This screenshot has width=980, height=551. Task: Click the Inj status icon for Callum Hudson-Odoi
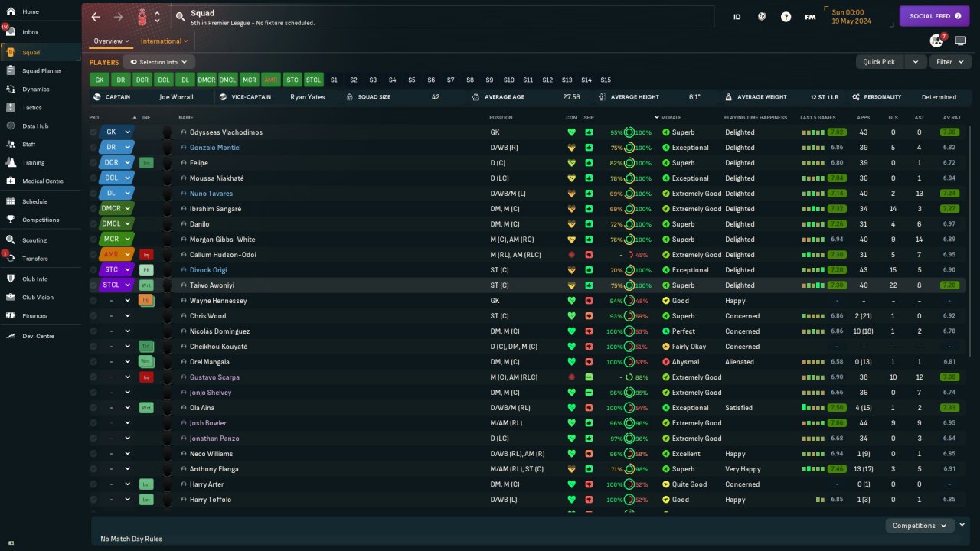pyautogui.click(x=146, y=255)
